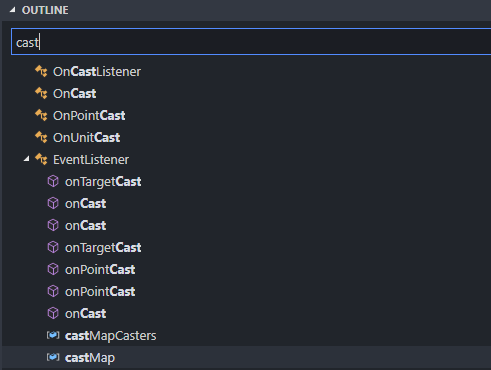The image size is (491, 370).
Task: Click the class icon beside OnCast
Action: tap(41, 93)
